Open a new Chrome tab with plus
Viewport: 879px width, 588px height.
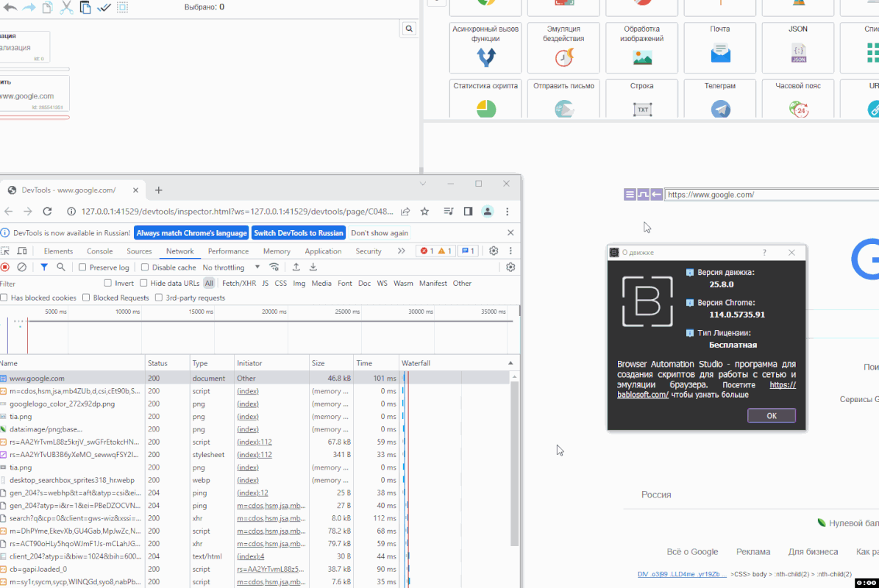point(159,190)
